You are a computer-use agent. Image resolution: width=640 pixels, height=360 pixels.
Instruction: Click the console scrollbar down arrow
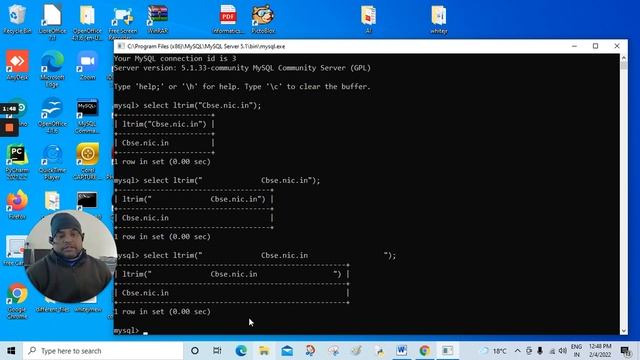tap(623, 331)
